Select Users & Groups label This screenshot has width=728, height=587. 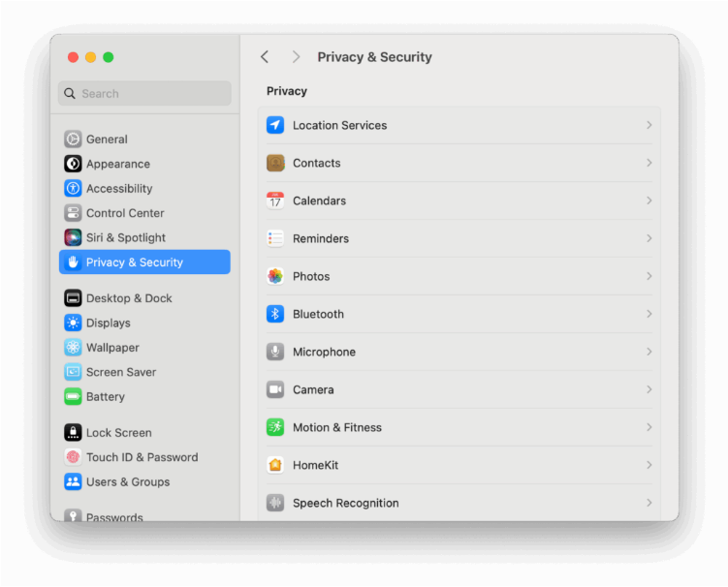[x=128, y=482]
